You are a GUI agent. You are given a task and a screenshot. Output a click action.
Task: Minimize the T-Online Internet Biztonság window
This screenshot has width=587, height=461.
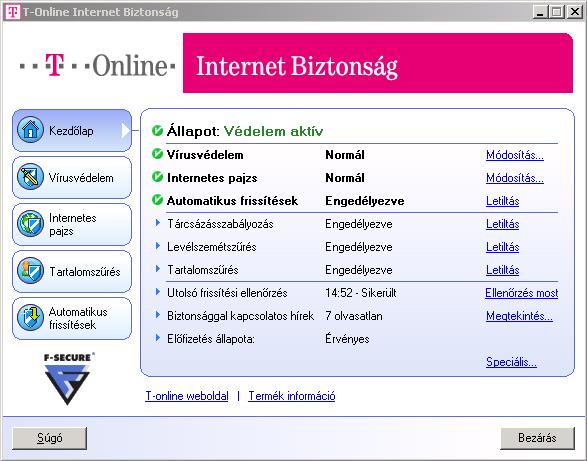539,12
